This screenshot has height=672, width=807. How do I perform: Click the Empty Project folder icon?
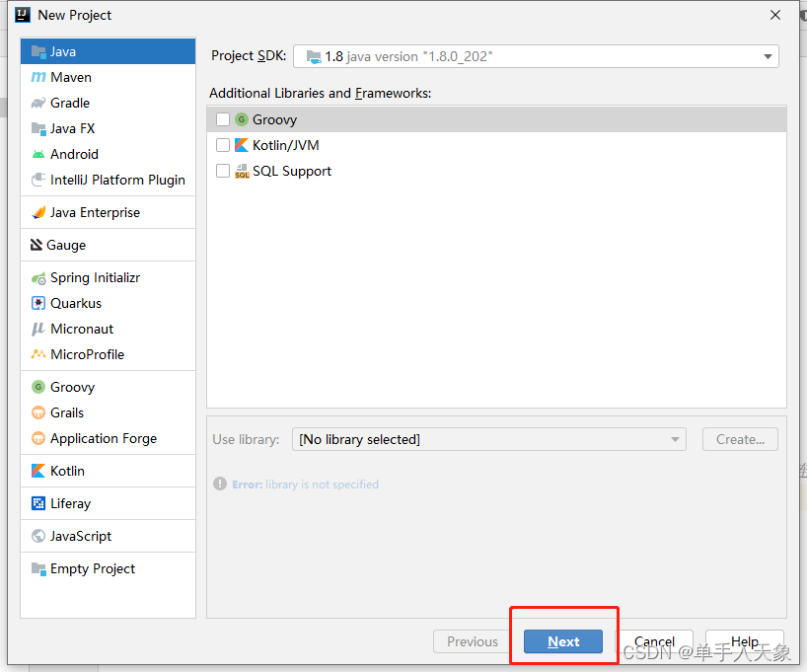click(x=38, y=568)
